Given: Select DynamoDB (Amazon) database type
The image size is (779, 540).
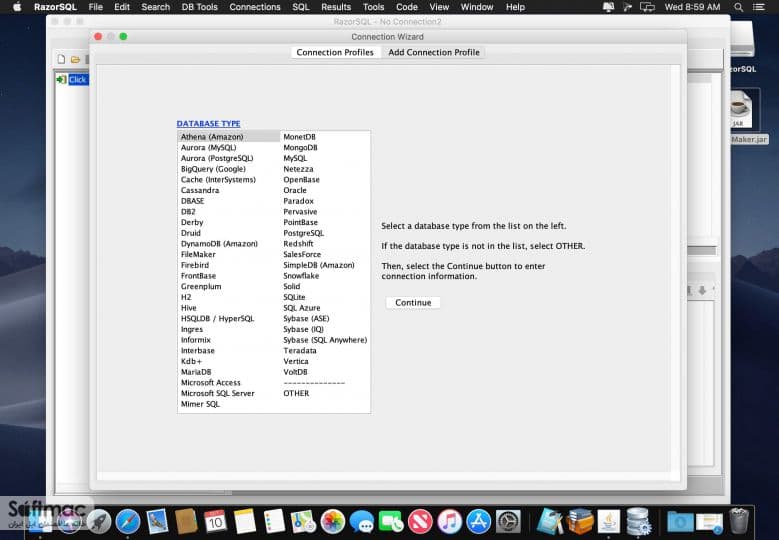Looking at the screenshot, I should coord(229,243).
